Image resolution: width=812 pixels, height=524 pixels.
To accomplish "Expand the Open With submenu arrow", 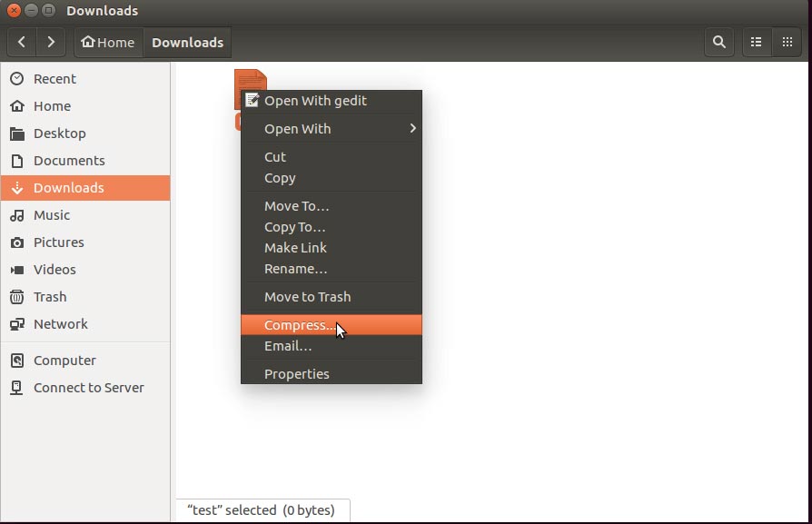I will 412,128.
